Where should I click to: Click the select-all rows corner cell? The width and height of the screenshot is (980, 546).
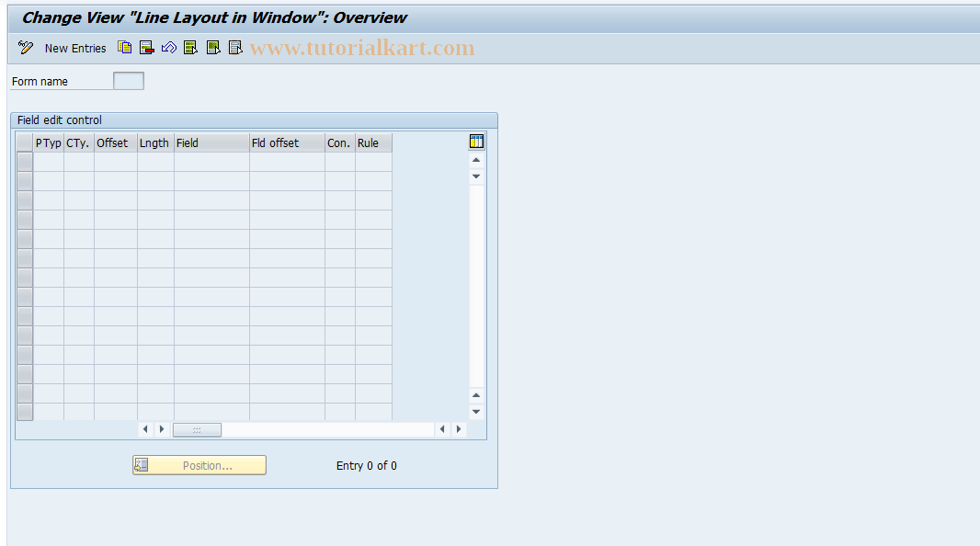25,143
